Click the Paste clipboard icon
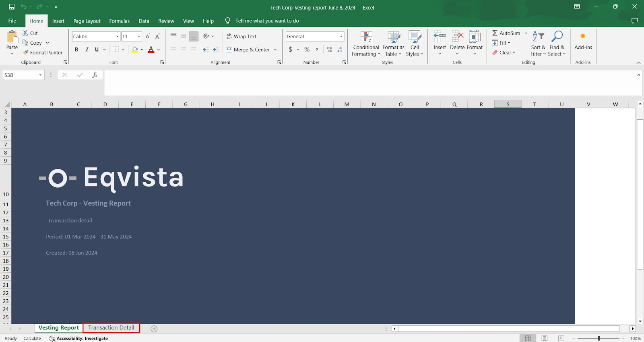The height and width of the screenshot is (342, 644). coord(12,37)
